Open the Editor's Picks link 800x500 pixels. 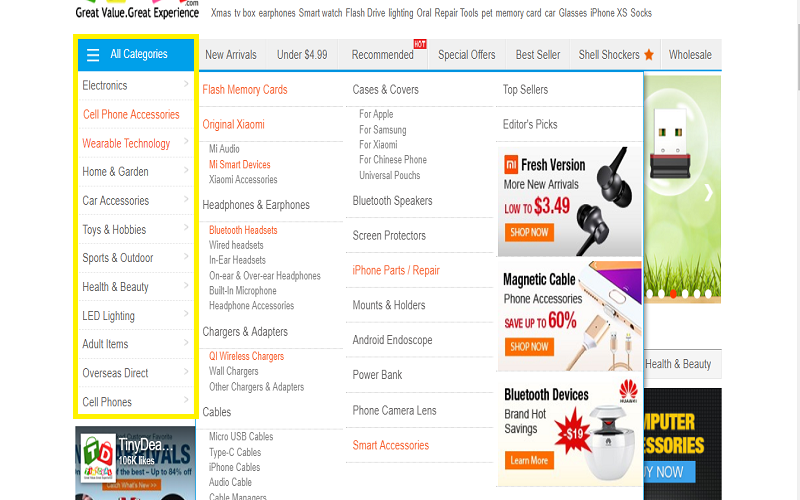point(530,124)
